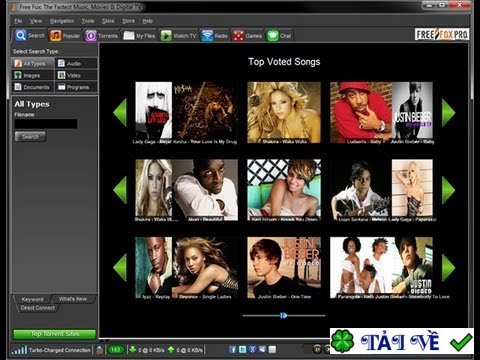Viewport: 480px width, 360px height.
Task: Click the Top Torrent Sites button
Action: pos(55,334)
